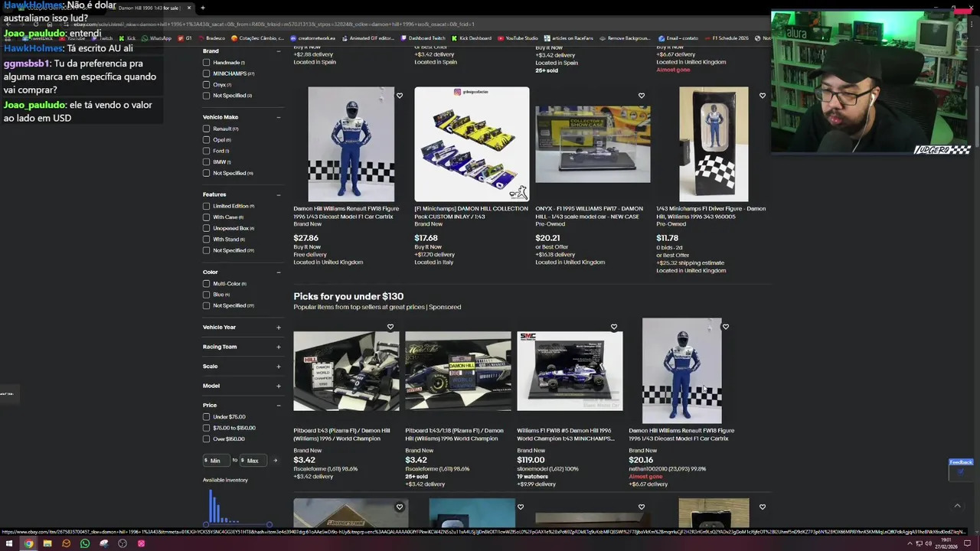Collapse the Features filter section
Screen dimensions: 980x551
click(x=278, y=194)
